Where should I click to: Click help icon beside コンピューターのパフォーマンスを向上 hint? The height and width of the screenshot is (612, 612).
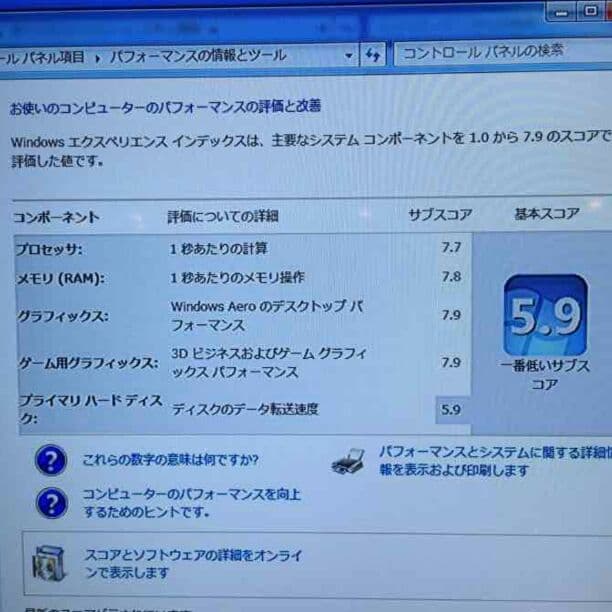(52, 503)
